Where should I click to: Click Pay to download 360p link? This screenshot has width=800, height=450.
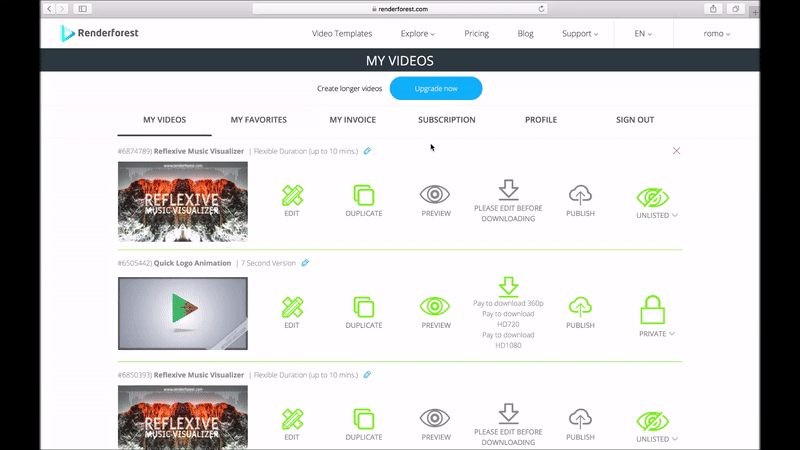(x=508, y=303)
